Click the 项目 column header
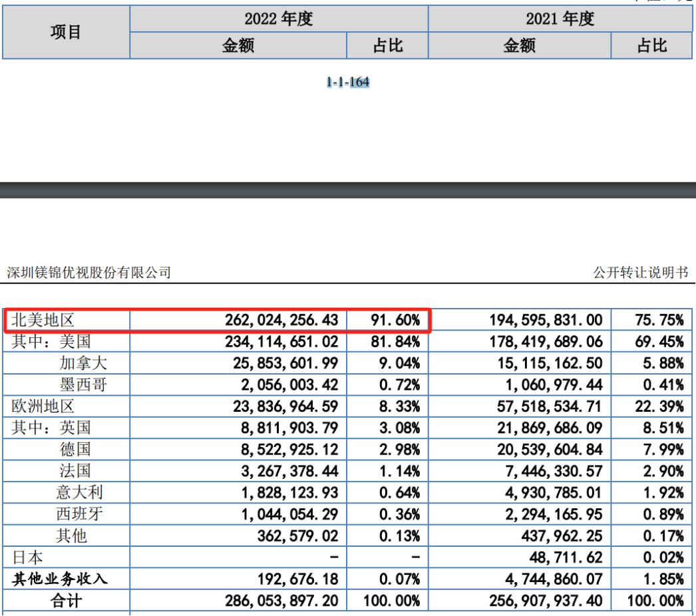The image size is (696, 616). (x=66, y=32)
